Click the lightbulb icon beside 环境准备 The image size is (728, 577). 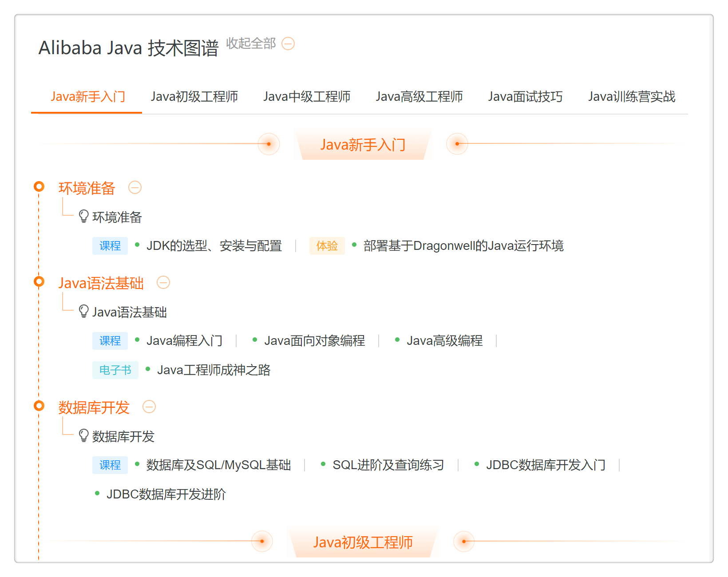83,217
